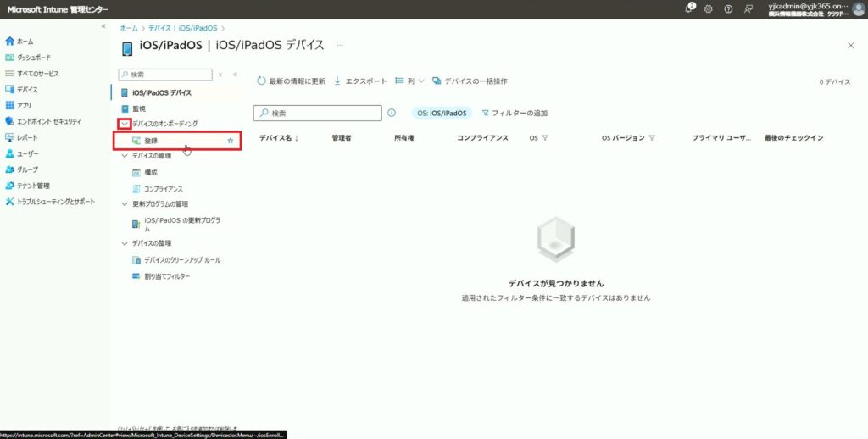Viewport: 868px width, 439px height.
Task: Click the プライマリ ユーザー column header
Action: click(x=722, y=138)
